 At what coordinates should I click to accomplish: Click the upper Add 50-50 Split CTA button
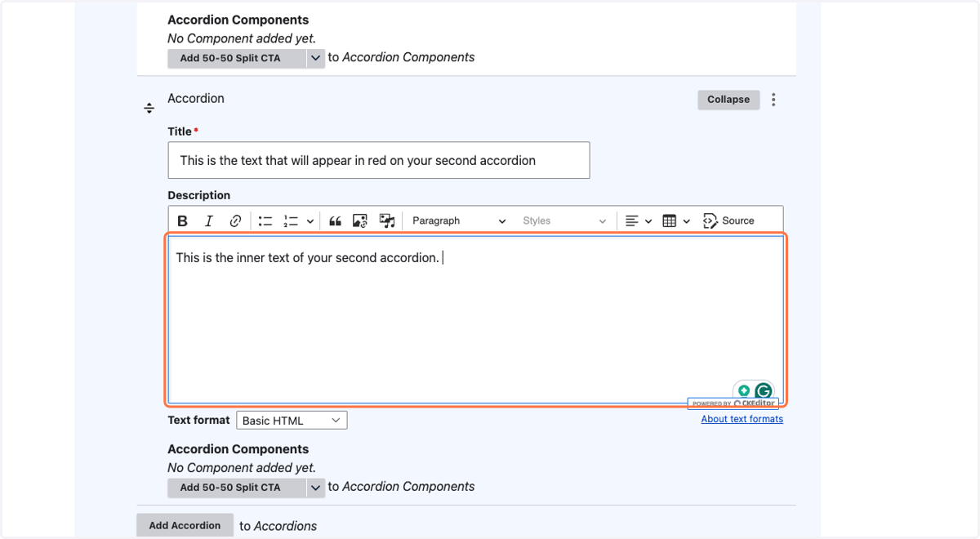[x=237, y=58]
